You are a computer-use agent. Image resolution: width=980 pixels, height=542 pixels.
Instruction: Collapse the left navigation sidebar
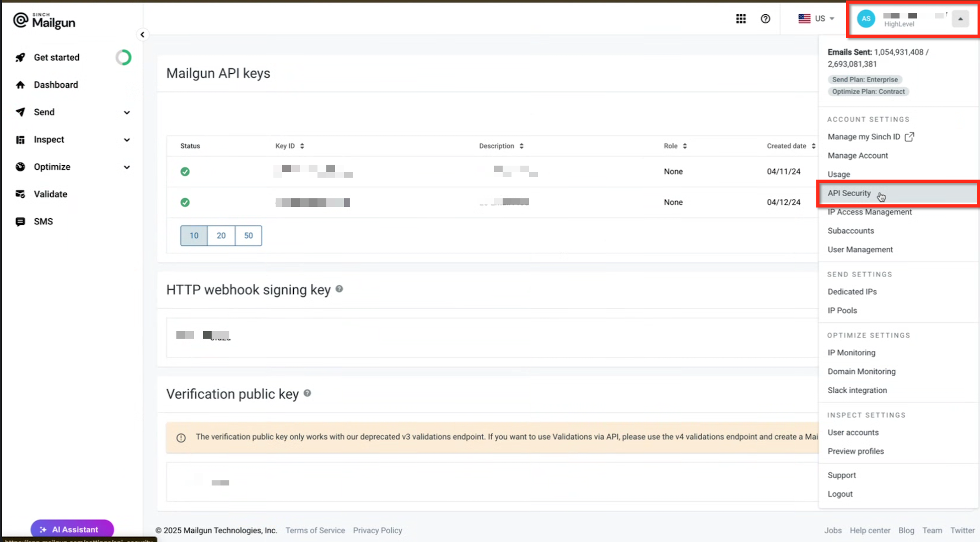pos(142,34)
